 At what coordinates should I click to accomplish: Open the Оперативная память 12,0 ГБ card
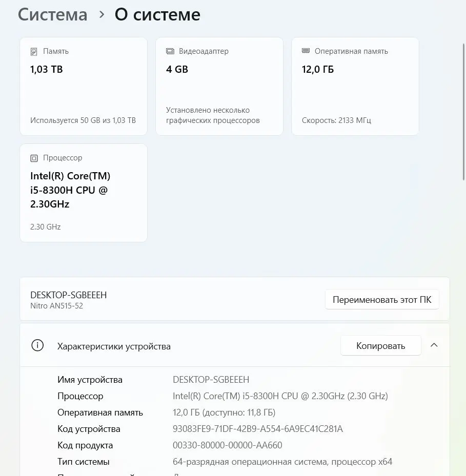(x=355, y=86)
